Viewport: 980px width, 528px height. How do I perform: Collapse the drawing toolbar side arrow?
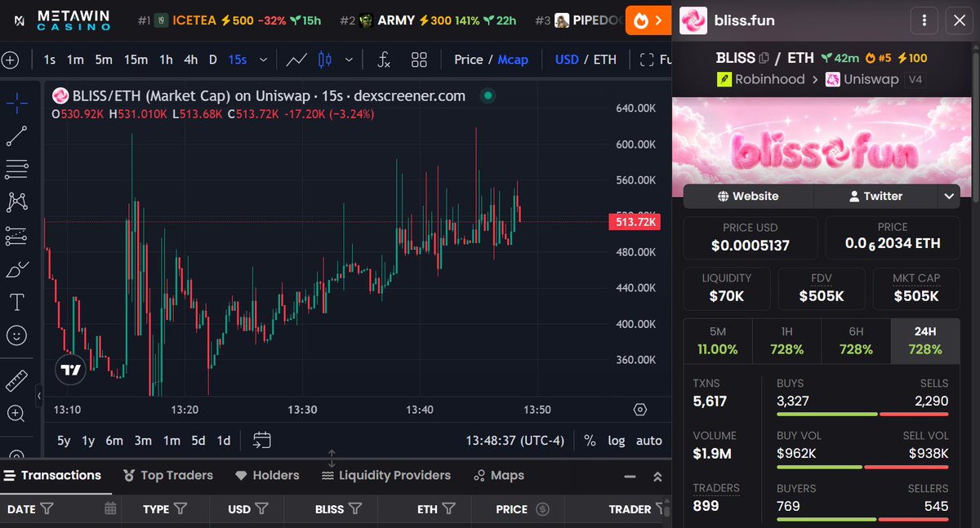[39, 397]
